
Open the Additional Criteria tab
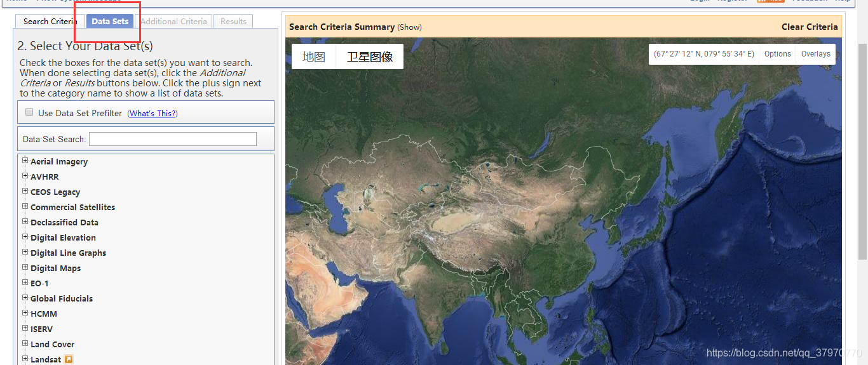(x=173, y=21)
